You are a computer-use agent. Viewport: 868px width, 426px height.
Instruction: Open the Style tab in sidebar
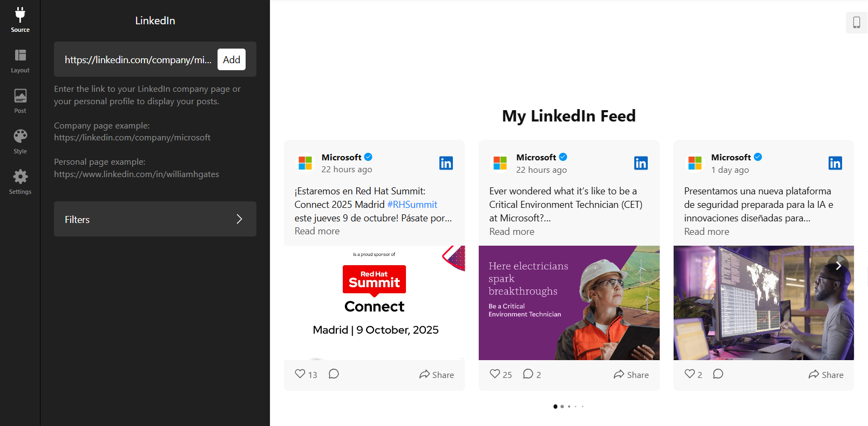[20, 142]
